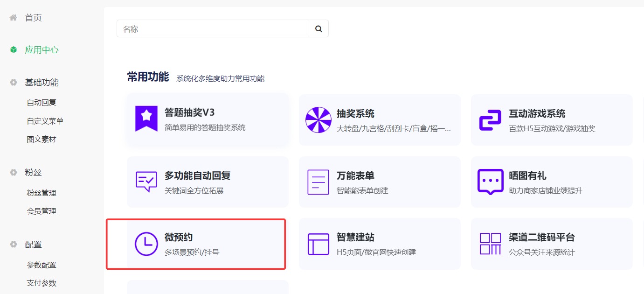
Task: Open 会员管理 page
Action: (42, 210)
